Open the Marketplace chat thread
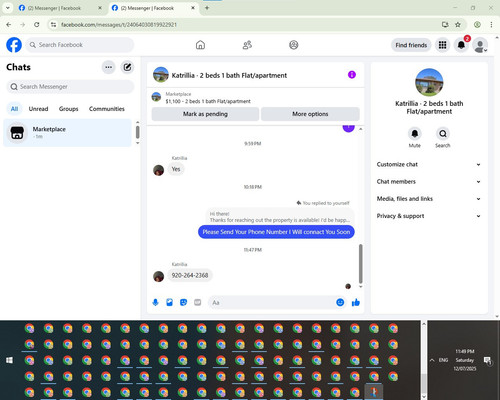This screenshot has width=500, height=400. coord(68,133)
